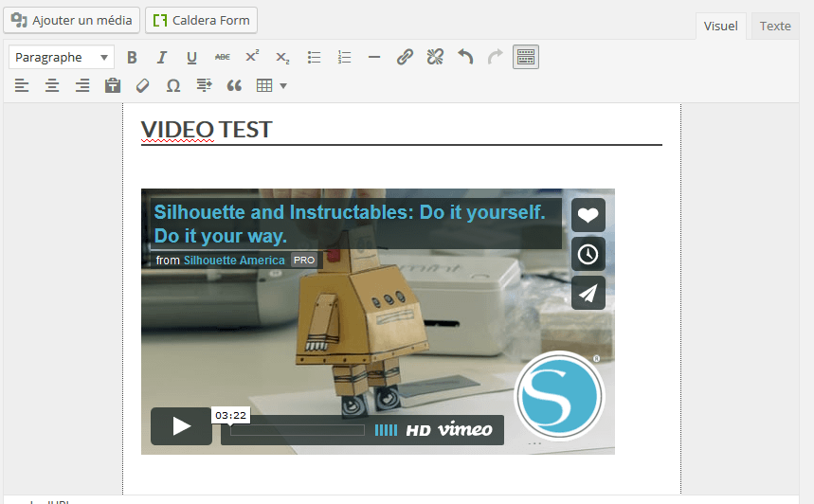Image resolution: width=814 pixels, height=504 pixels.
Task: Toggle italic formatting
Action: point(162,57)
